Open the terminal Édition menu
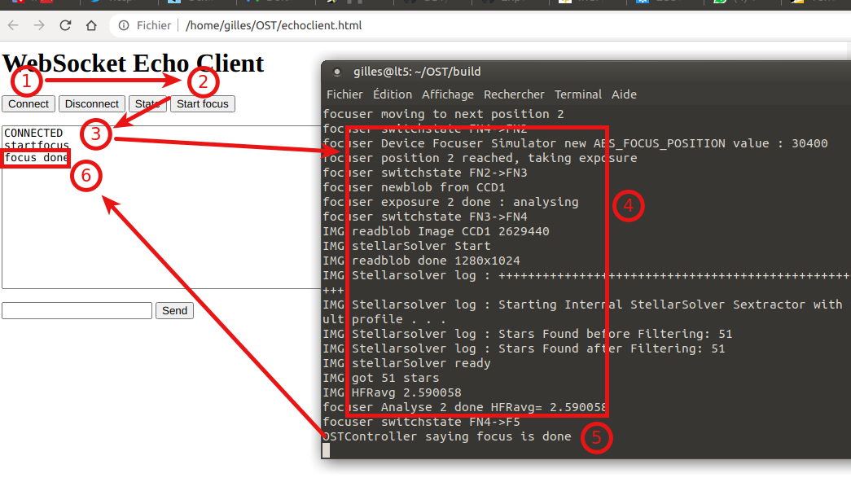 [393, 94]
